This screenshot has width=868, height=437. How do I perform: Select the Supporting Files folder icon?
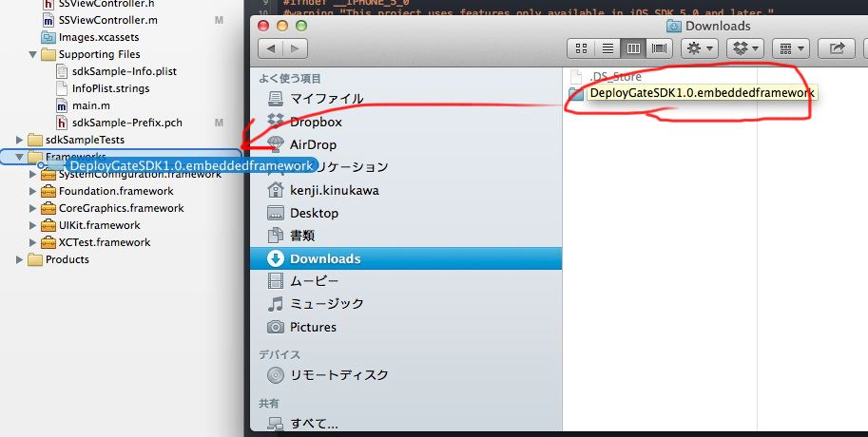pyautogui.click(x=48, y=54)
